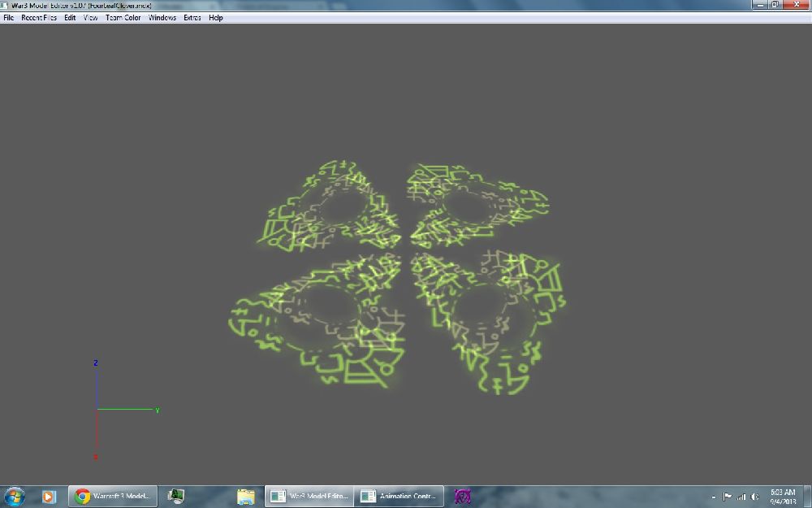This screenshot has width=812, height=508.
Task: Open the monitor program taskbar icon
Action: (x=176, y=497)
